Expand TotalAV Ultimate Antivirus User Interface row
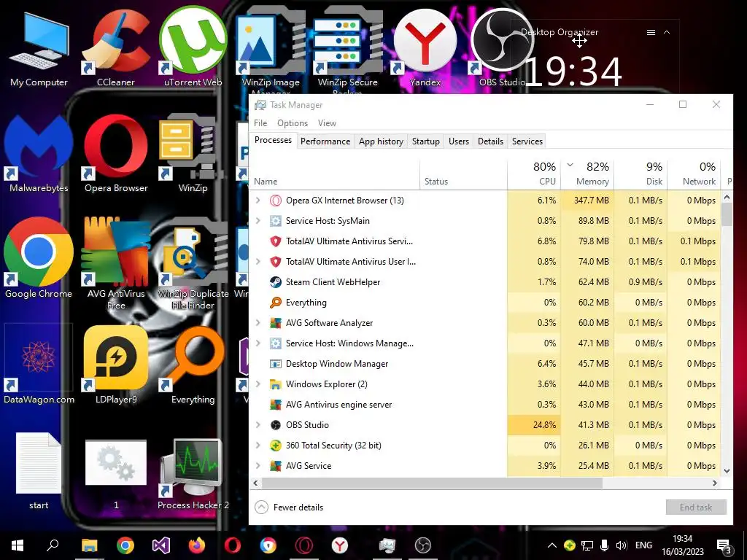The height and width of the screenshot is (560, 747). coord(258,262)
